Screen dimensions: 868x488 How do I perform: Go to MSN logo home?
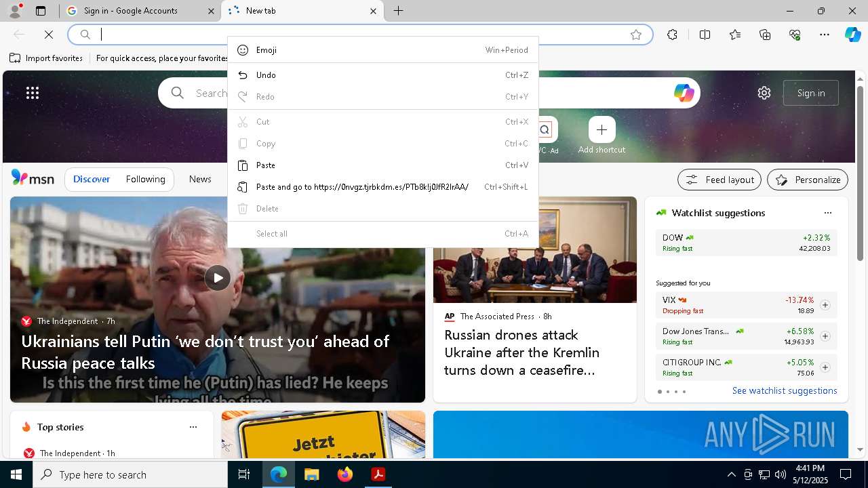[33, 178]
